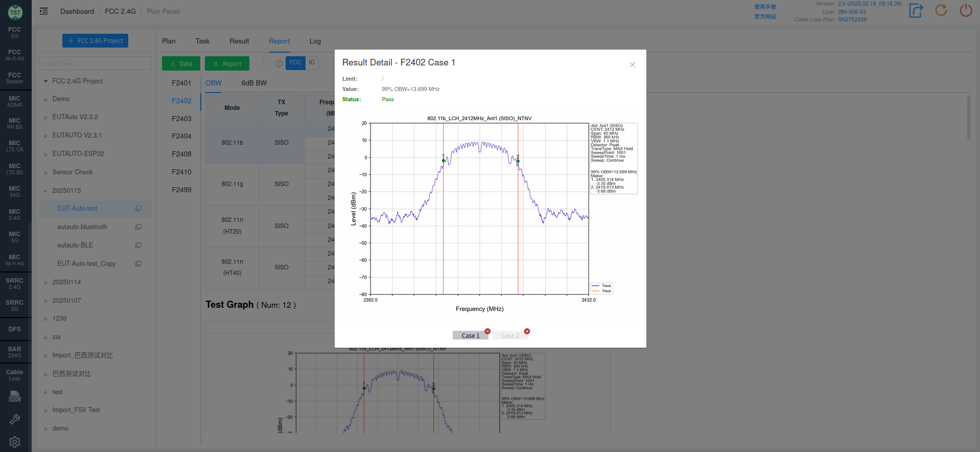Expand the 1230 tree node

45,319
